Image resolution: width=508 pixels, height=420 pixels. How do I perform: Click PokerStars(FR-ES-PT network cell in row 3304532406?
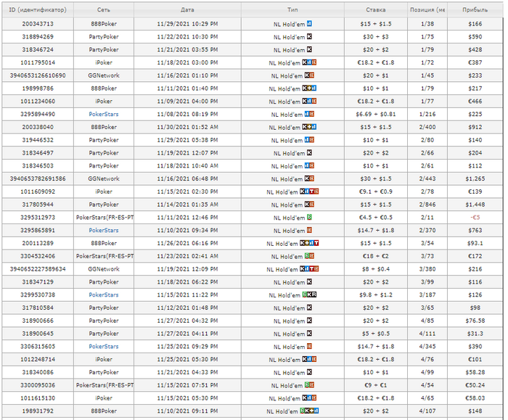[104, 256]
